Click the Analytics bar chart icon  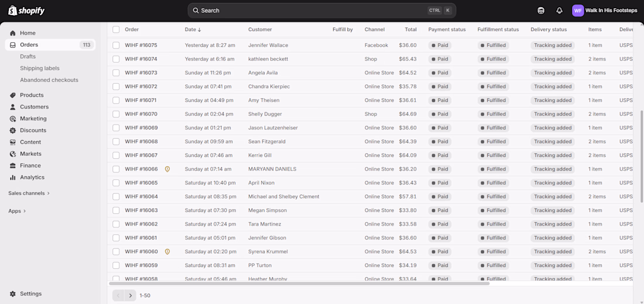point(13,177)
